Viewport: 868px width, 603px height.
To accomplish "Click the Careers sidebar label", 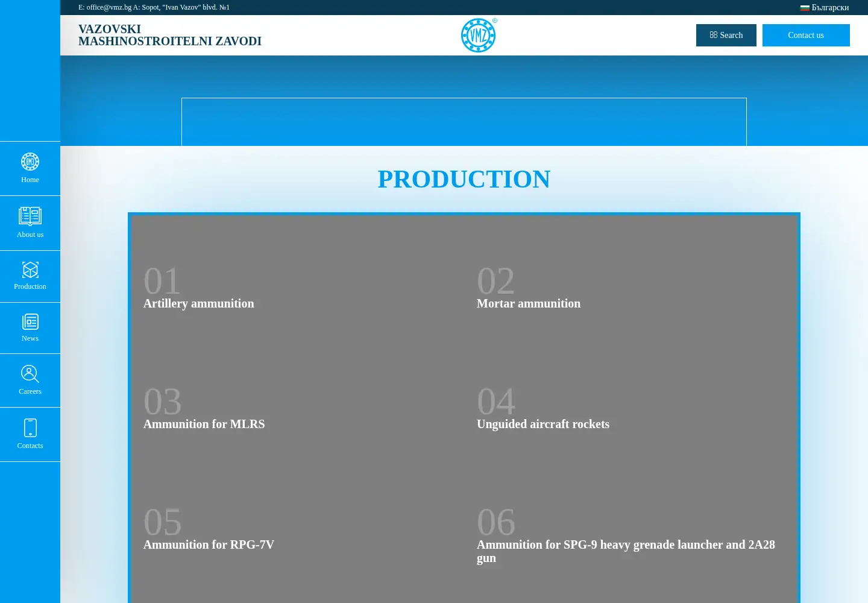I will coord(30,391).
